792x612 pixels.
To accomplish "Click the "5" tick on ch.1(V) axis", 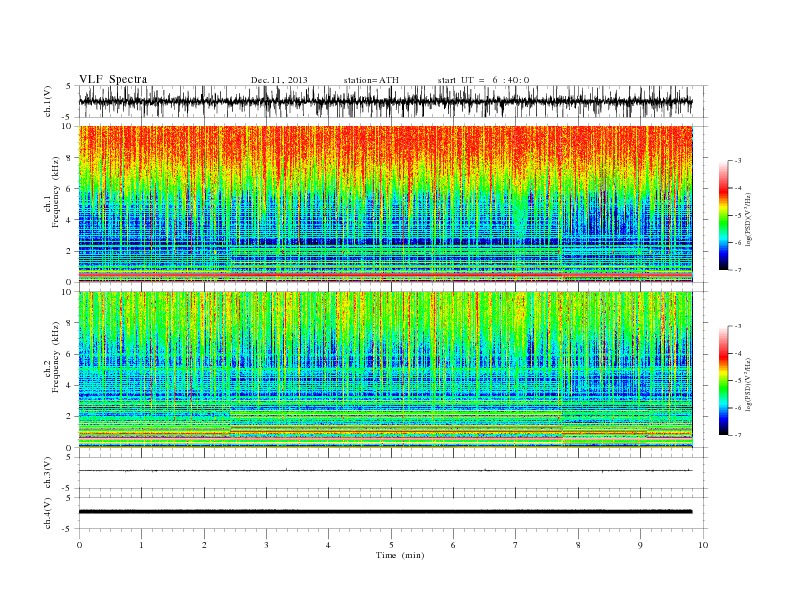I will click(69, 86).
